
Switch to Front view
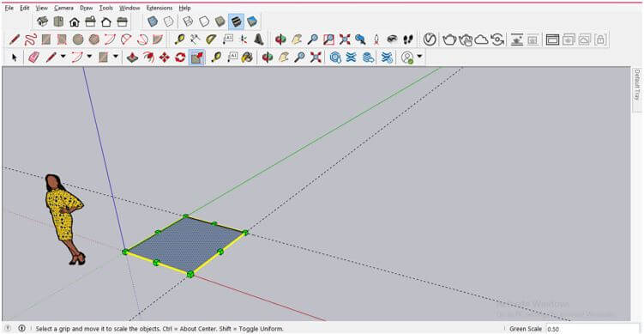coord(75,21)
